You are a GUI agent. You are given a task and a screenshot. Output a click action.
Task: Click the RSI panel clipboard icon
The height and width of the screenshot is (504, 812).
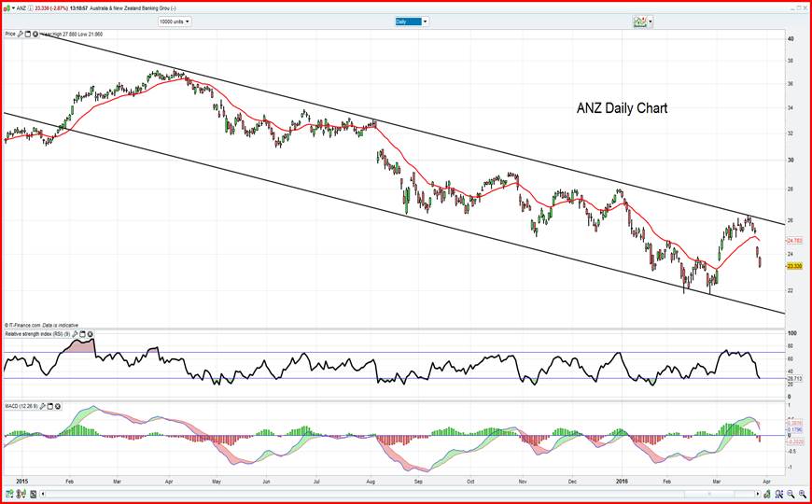pyautogui.click(x=83, y=333)
